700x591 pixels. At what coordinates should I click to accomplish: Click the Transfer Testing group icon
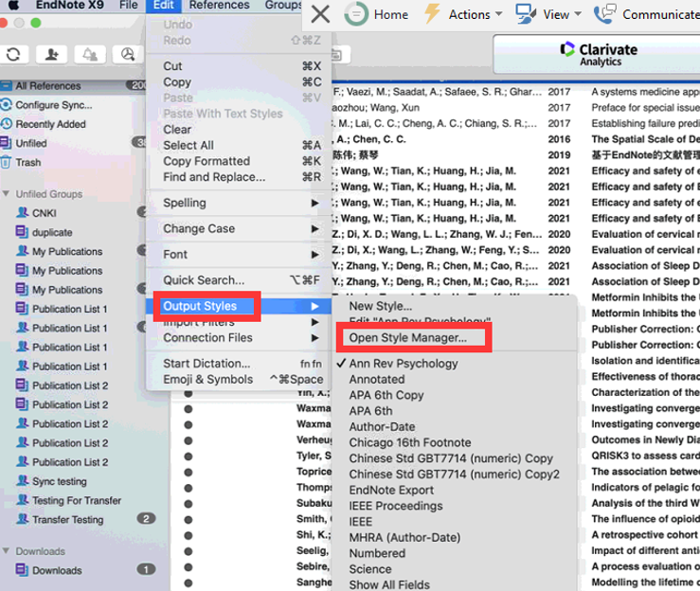click(x=22, y=519)
